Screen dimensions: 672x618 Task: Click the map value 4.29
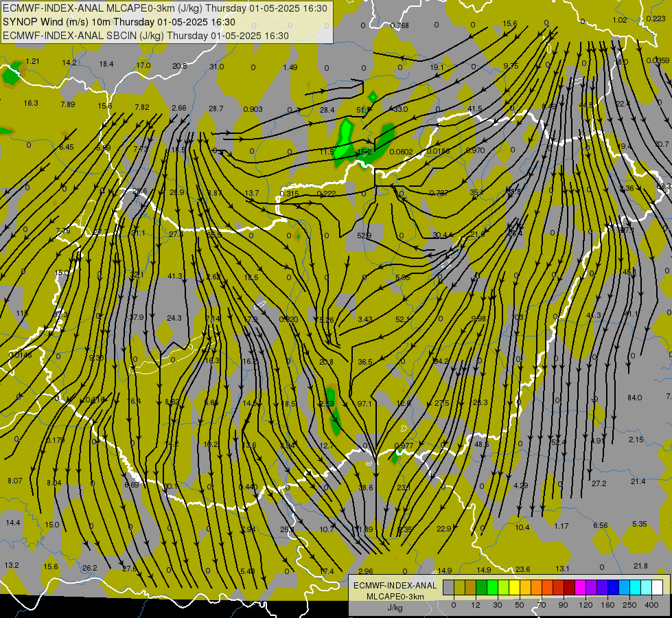pos(521,485)
